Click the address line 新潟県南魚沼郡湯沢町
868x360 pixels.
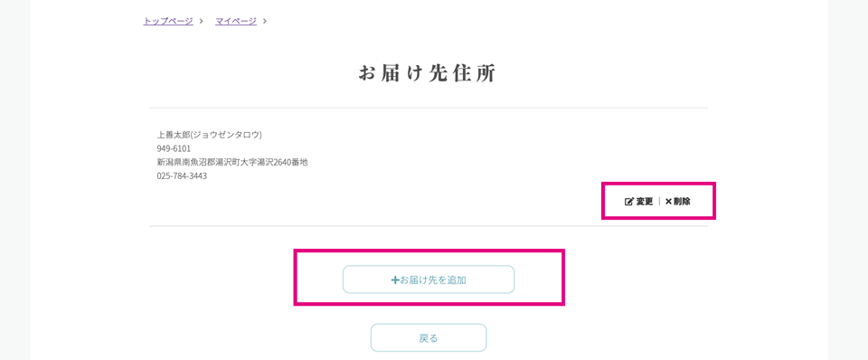(x=199, y=162)
